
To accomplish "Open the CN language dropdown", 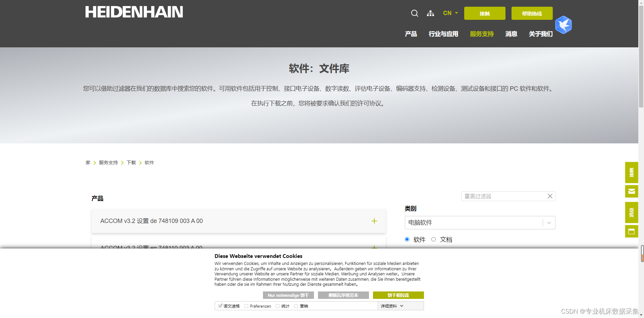I will [x=450, y=13].
